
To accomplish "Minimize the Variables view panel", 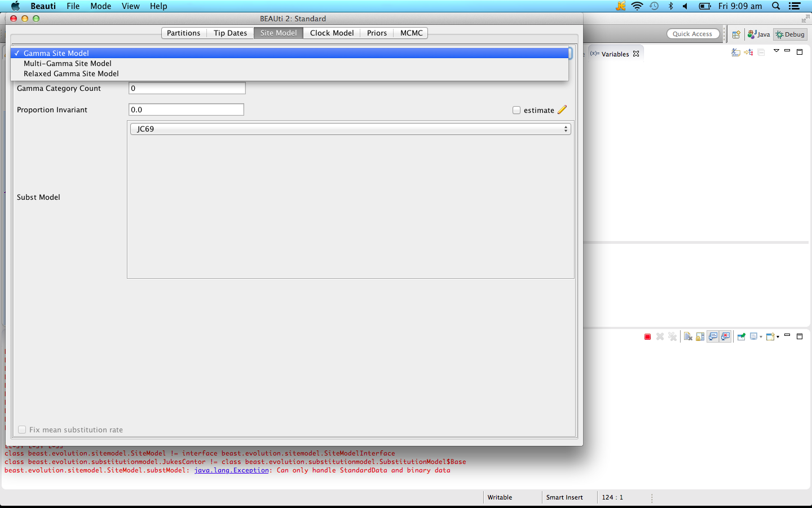I will coord(787,51).
